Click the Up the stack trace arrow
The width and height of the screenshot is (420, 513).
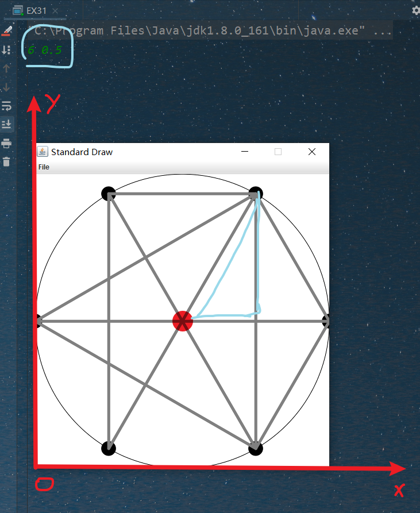coord(6,68)
